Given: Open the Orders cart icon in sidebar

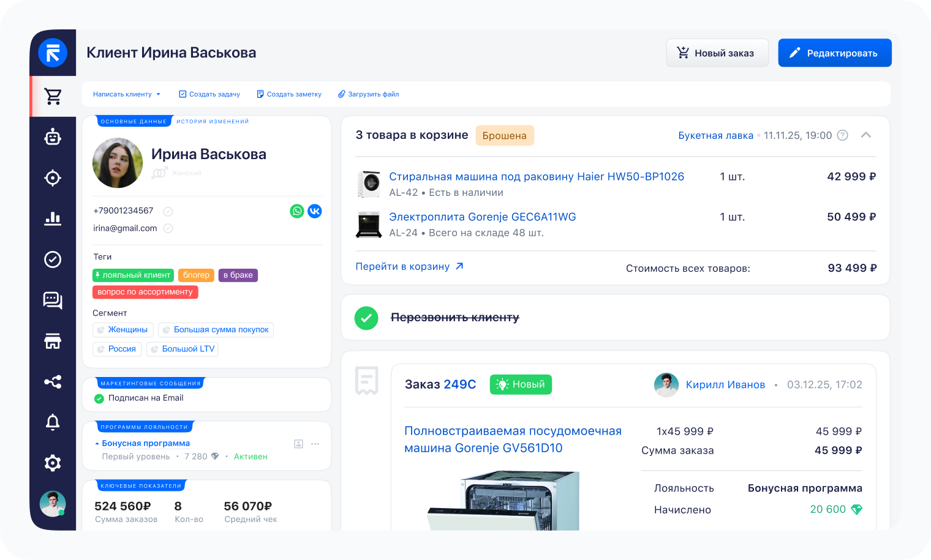Looking at the screenshot, I should pos(53,96).
